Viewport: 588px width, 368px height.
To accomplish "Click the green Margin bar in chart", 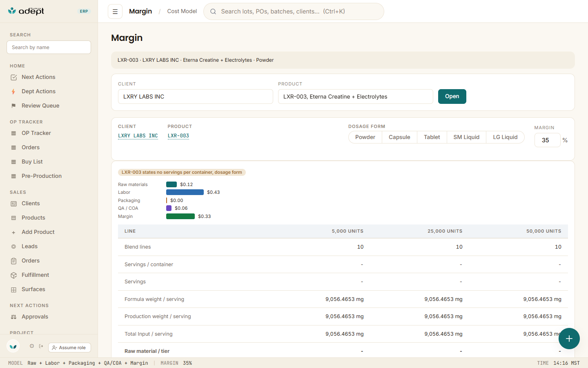I will 180,216.
